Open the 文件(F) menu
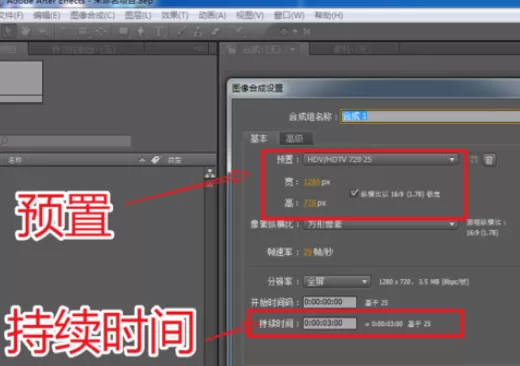The image size is (520, 366). [x=11, y=15]
